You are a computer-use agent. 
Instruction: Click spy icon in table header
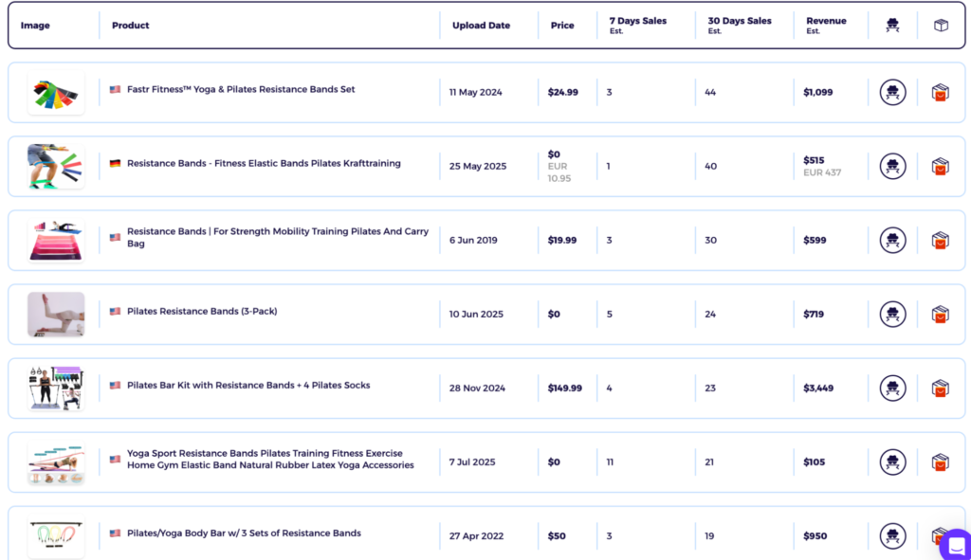[892, 26]
